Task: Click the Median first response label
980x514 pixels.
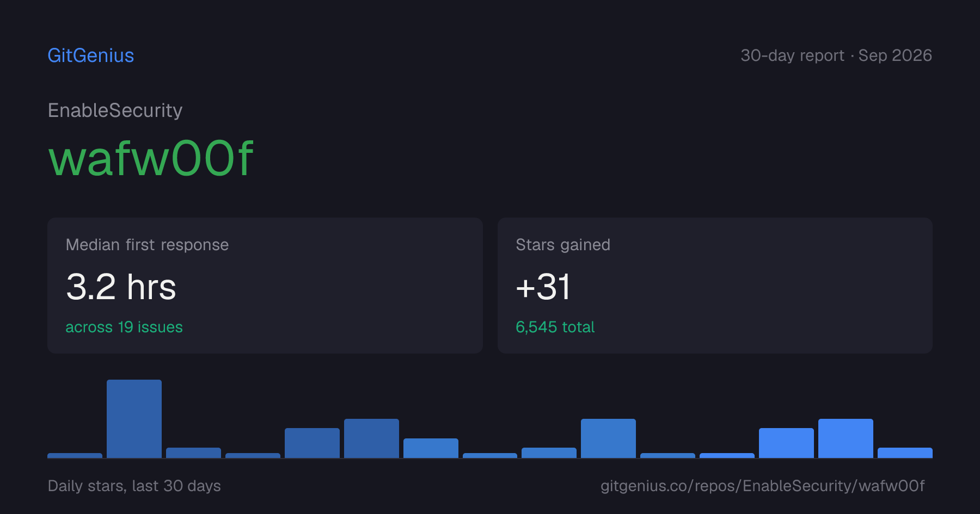Action: [x=147, y=245]
